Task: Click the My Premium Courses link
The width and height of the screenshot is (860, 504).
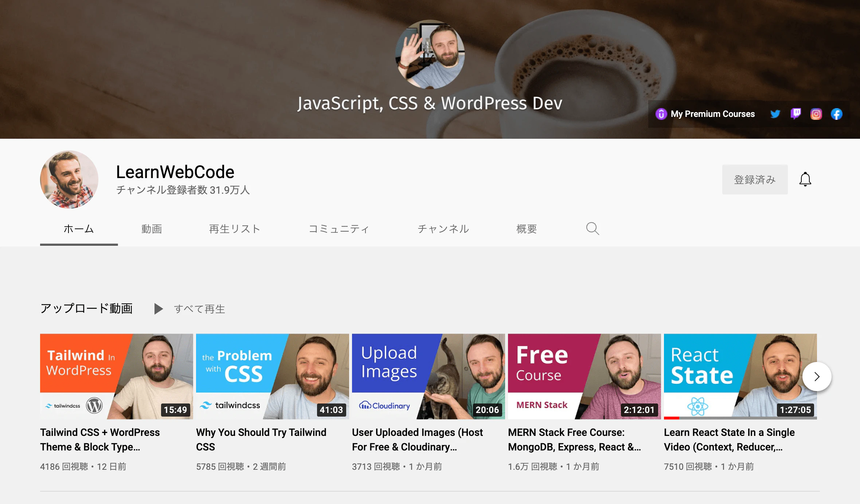Action: click(x=705, y=114)
